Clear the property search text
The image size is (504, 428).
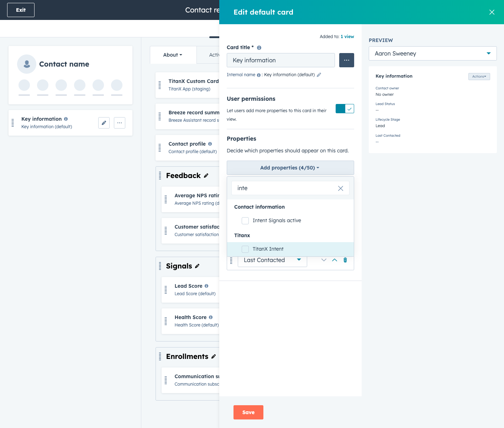coord(340,188)
